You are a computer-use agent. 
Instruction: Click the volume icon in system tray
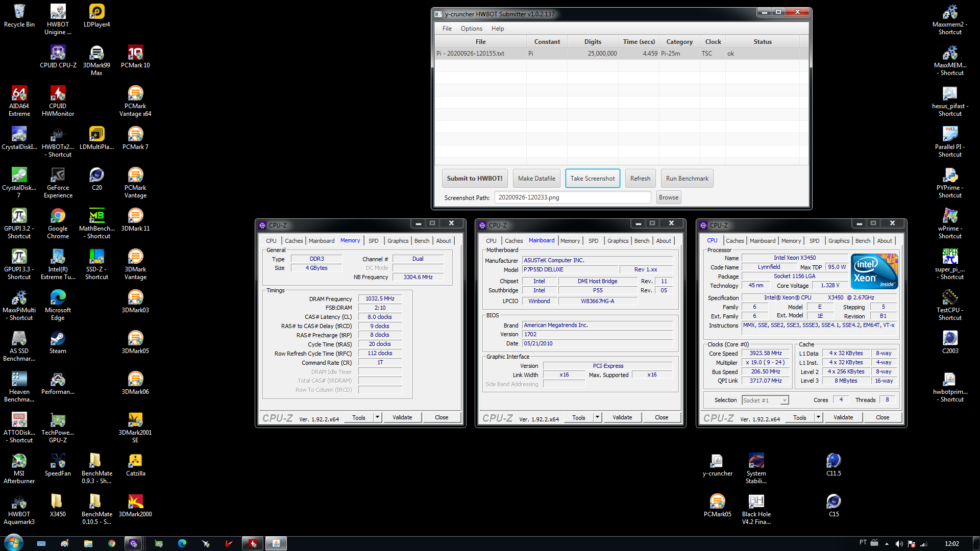(899, 544)
